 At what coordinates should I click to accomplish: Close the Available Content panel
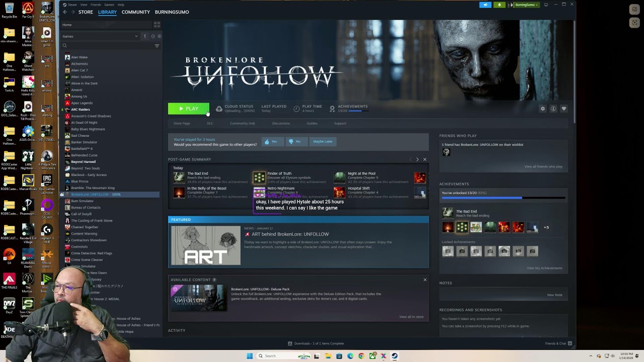pos(425,280)
